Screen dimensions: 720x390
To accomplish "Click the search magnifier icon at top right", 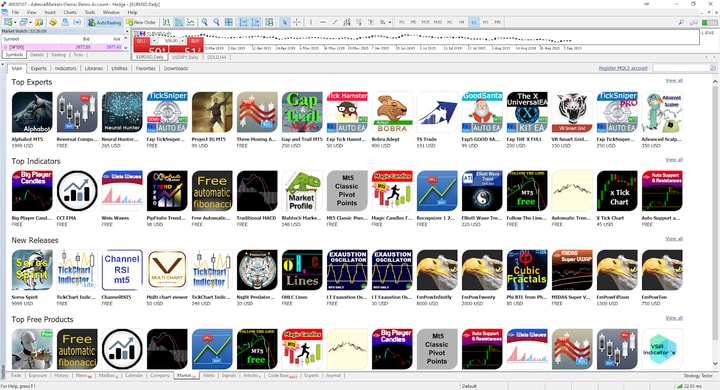I will (681, 22).
